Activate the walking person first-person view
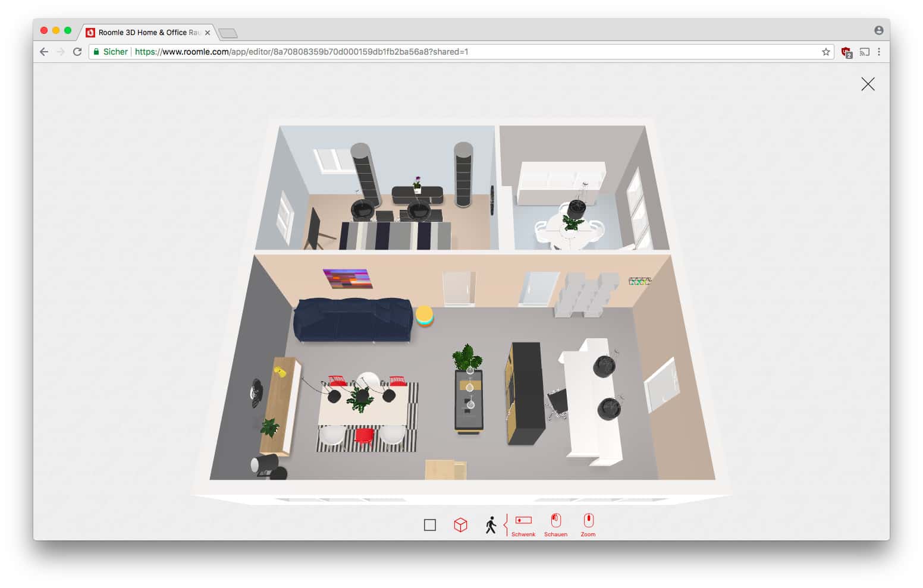923x588 pixels. coord(491,525)
